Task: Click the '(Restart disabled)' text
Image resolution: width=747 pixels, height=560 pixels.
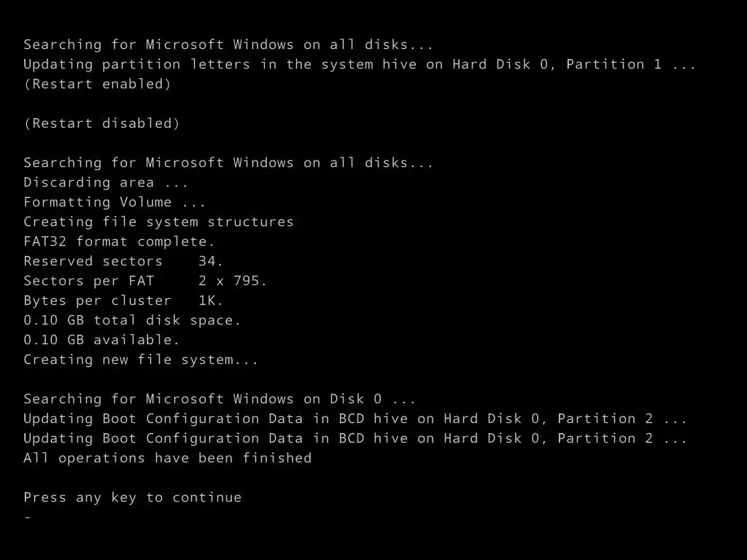Action: click(101, 123)
